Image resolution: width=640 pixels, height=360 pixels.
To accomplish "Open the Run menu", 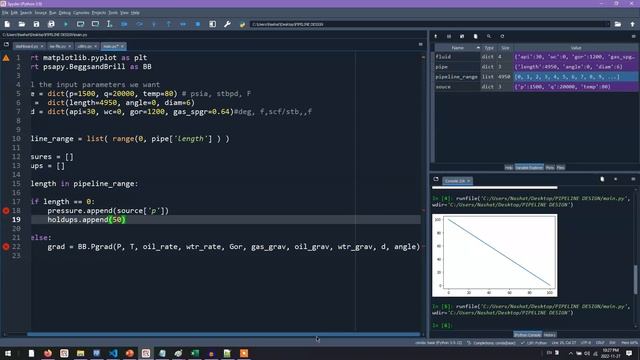I will coord(53,13).
